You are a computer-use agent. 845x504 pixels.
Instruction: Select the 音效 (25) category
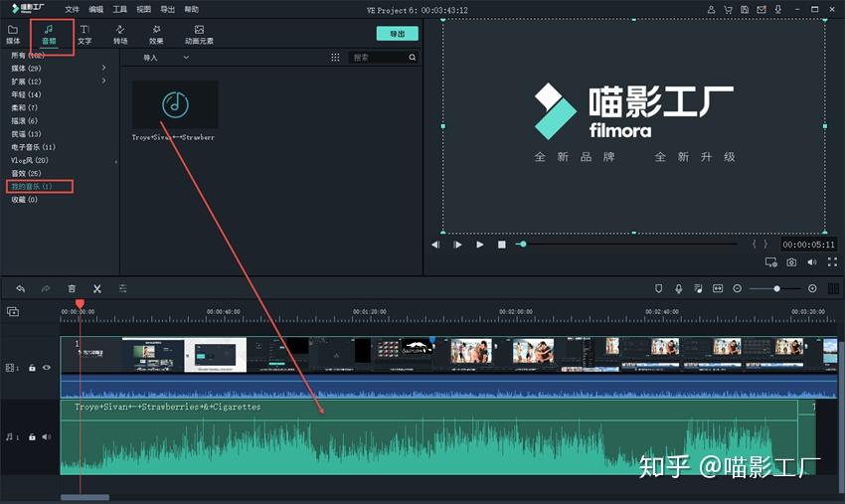27,173
